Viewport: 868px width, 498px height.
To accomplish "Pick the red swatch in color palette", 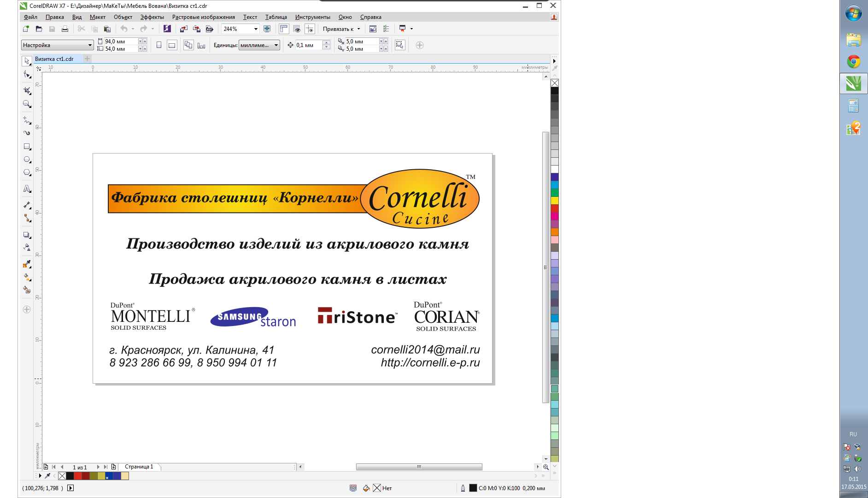I will (x=555, y=208).
